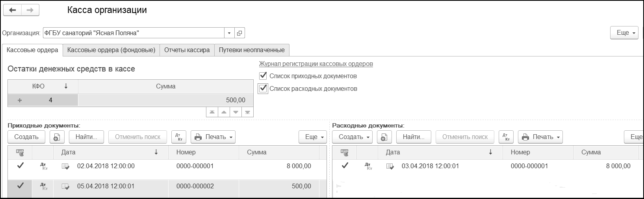644x199 pixels.
Task: Click the back navigation arrow
Action: [12, 10]
